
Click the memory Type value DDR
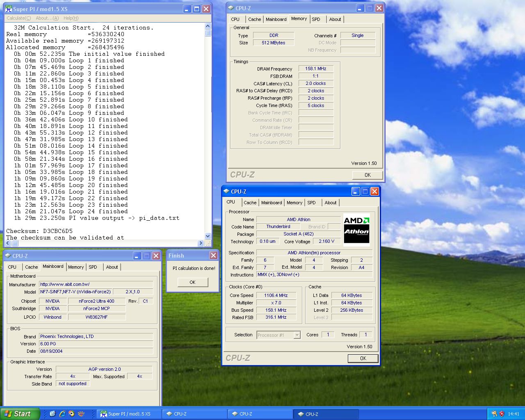click(x=274, y=35)
